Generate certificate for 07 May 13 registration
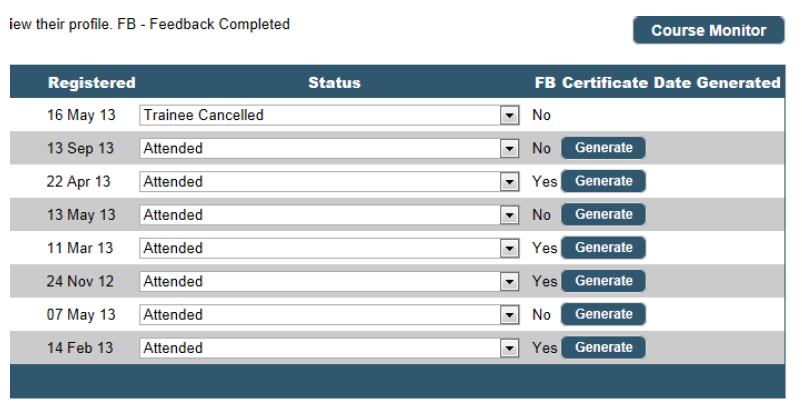Screen dimensions: 802x414 coord(603,314)
